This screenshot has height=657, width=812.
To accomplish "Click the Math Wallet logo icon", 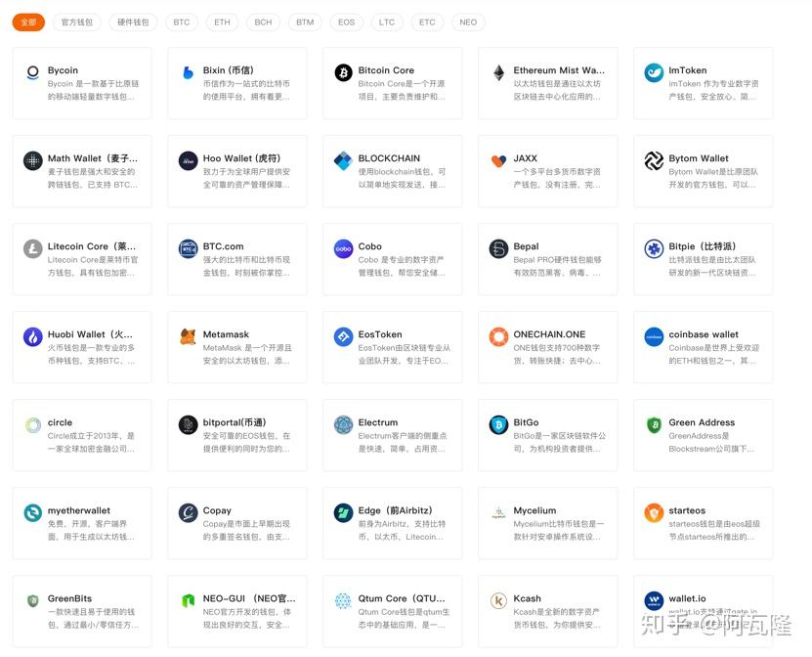I will [32, 160].
